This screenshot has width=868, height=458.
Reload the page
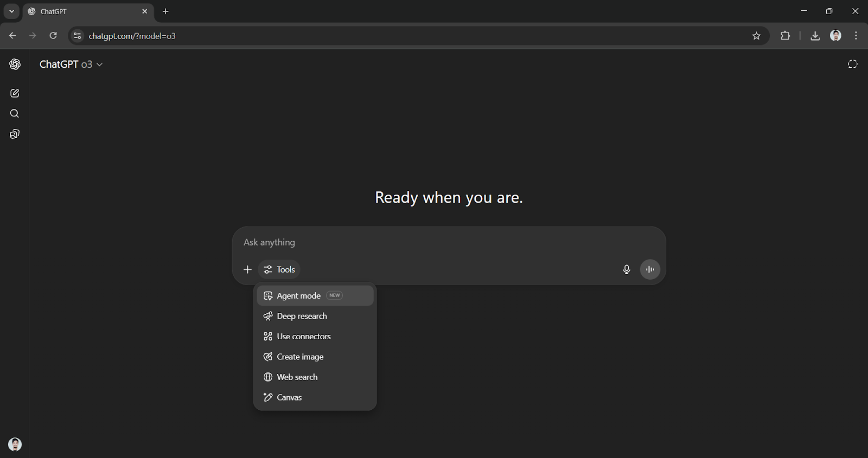pos(53,36)
